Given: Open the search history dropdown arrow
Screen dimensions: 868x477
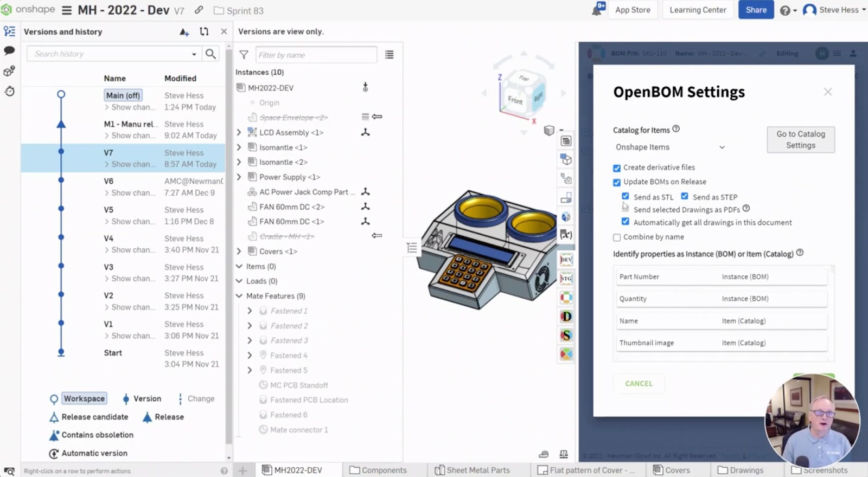Looking at the screenshot, I should (194, 54).
